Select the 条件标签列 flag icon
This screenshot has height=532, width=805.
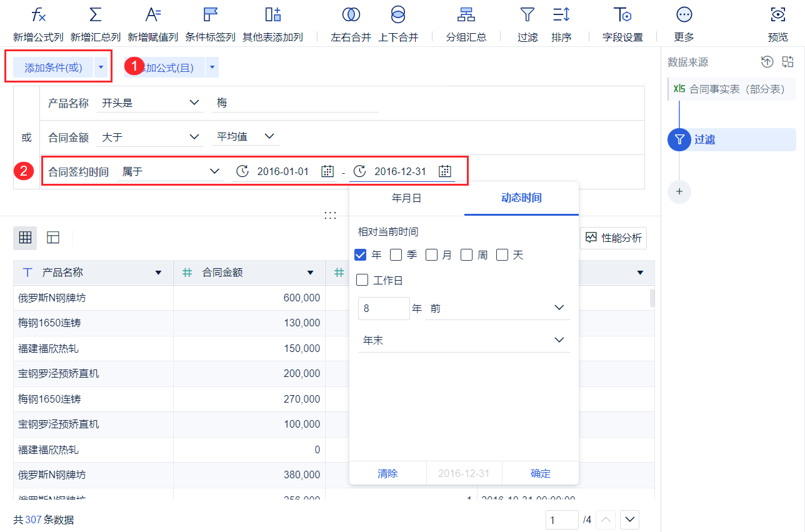(x=211, y=14)
